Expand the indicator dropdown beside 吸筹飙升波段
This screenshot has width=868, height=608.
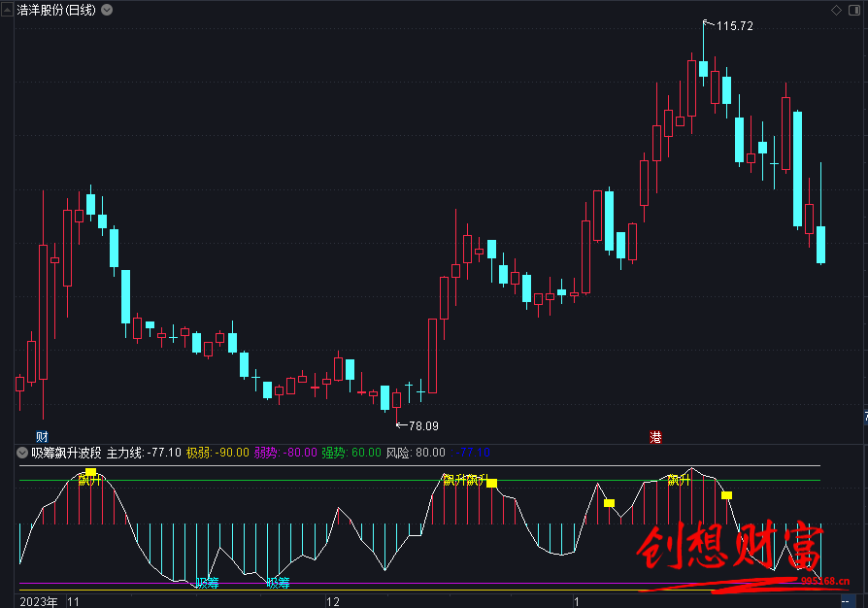pyautogui.click(x=22, y=453)
